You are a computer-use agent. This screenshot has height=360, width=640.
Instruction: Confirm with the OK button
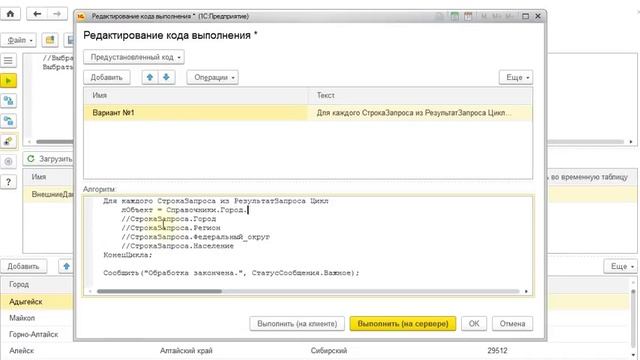tap(474, 324)
